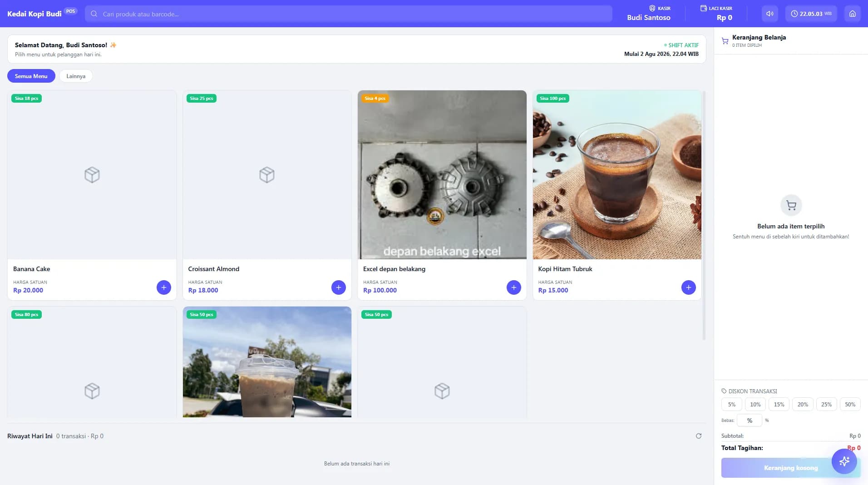Open the Excel depan belakang product photo
Screen dimensions: 868x485
(x=442, y=175)
